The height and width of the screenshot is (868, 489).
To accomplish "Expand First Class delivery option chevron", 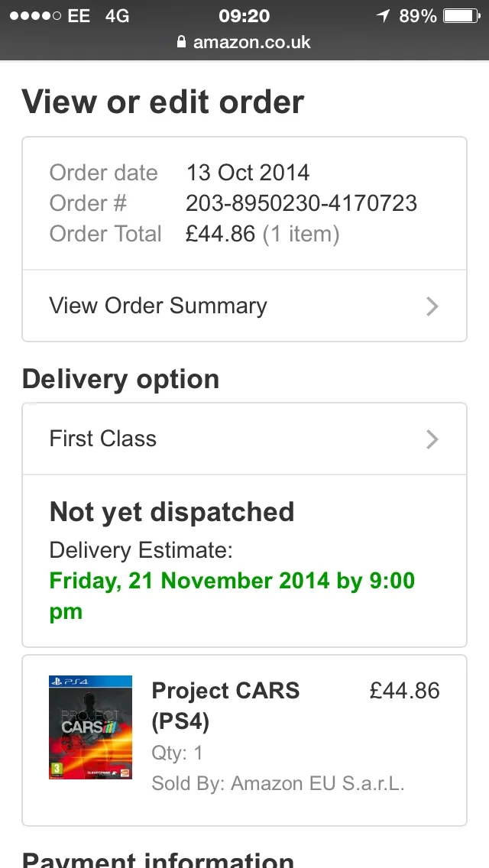I will (x=432, y=439).
